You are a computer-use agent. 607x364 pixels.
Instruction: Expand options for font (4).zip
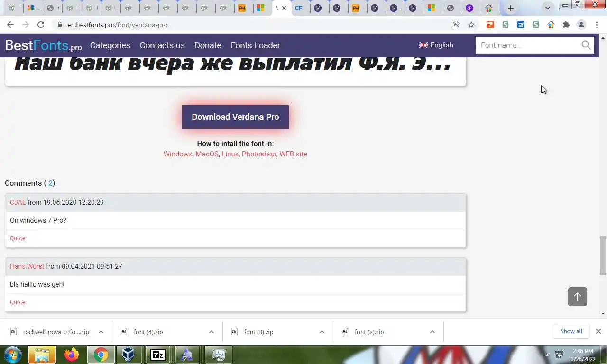[212, 332]
